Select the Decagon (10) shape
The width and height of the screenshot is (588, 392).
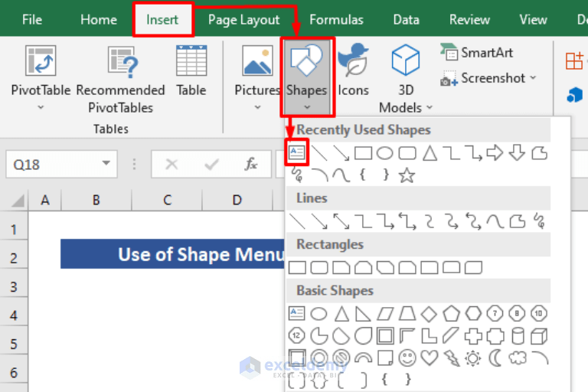point(539,313)
